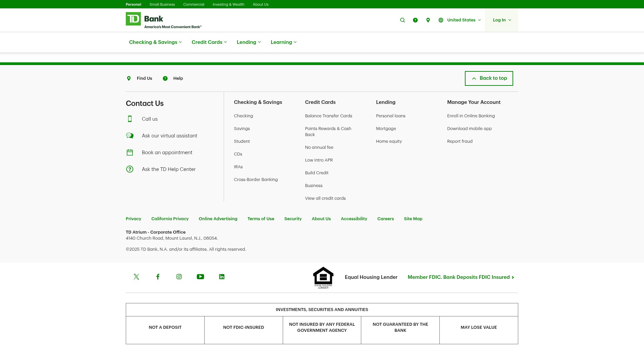Screen dimensions: 644x362
Task: Open the Online Advertising link
Action: tap(218, 219)
